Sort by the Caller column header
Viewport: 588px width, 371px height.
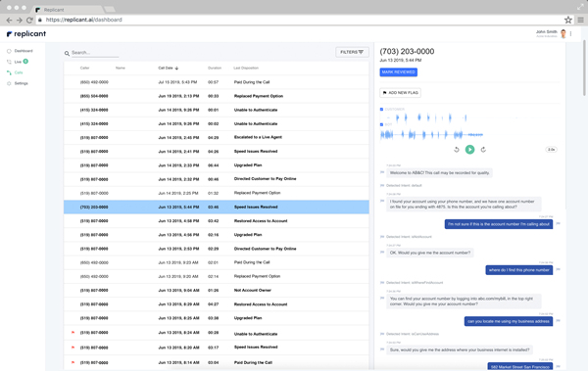[x=84, y=68]
